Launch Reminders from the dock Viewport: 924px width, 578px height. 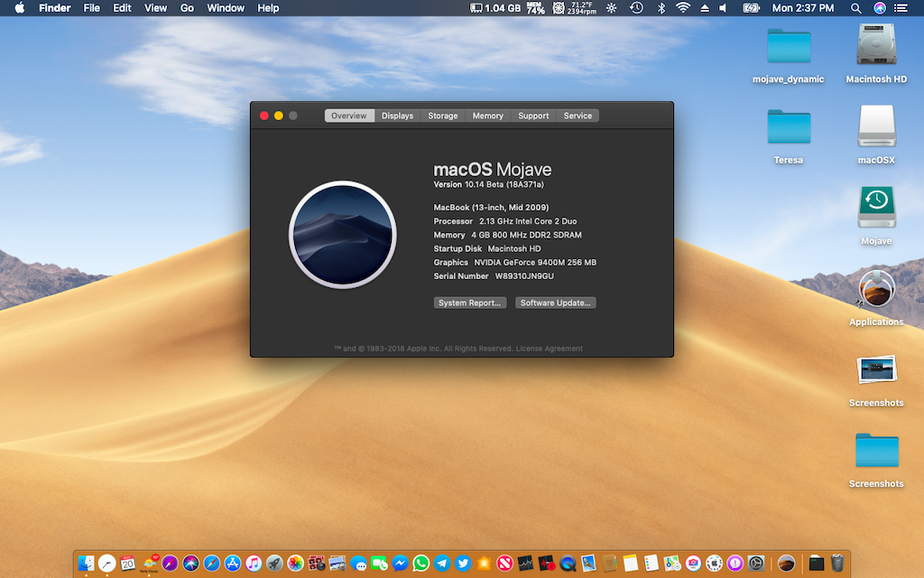pyautogui.click(x=651, y=564)
